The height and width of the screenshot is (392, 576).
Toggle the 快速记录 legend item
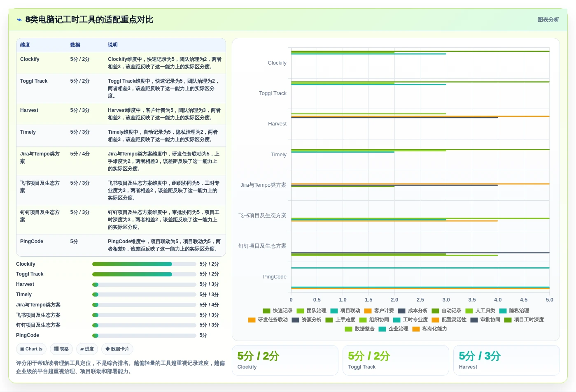[278, 311]
